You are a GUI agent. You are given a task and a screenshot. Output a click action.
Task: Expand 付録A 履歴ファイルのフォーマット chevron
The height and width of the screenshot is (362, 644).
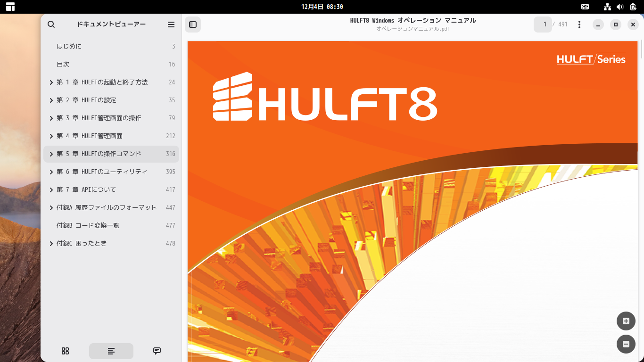[51, 208]
